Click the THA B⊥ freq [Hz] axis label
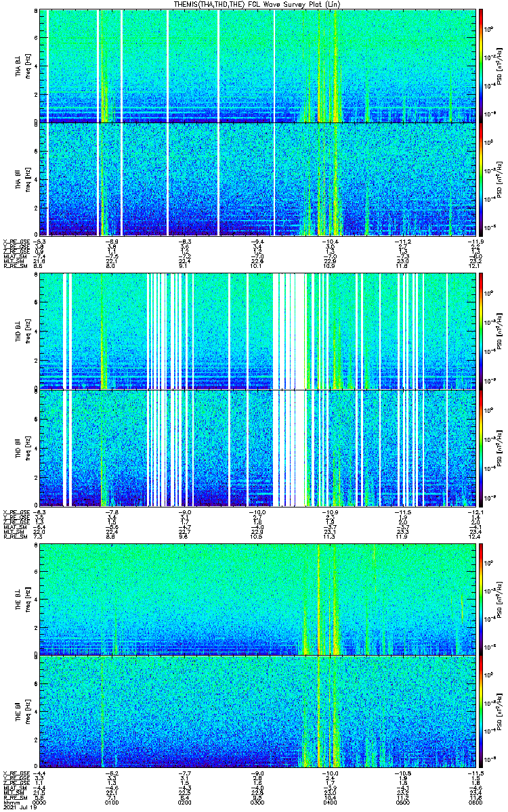 click(28, 66)
